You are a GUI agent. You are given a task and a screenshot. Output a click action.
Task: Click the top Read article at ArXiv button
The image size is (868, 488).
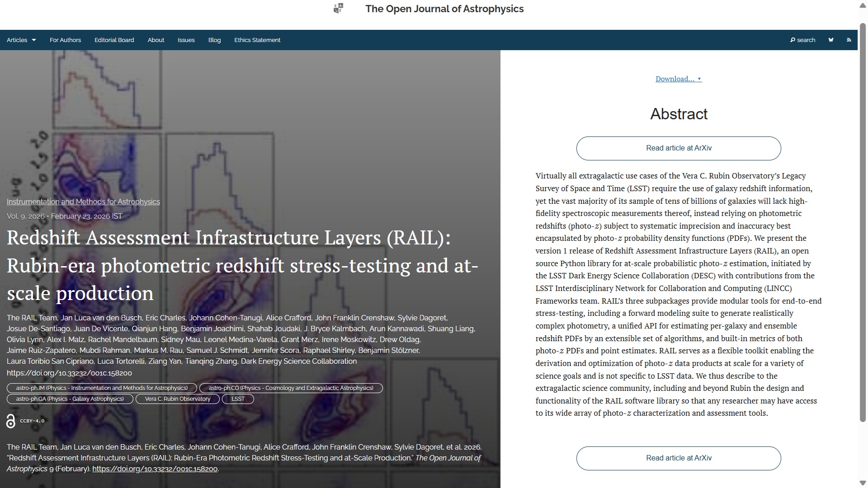[x=678, y=148]
